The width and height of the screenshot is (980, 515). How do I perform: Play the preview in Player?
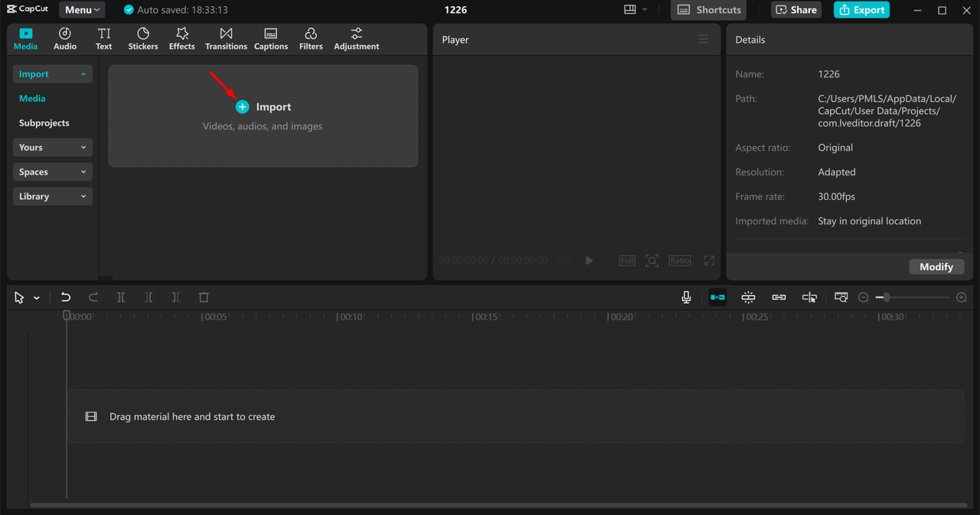point(590,260)
